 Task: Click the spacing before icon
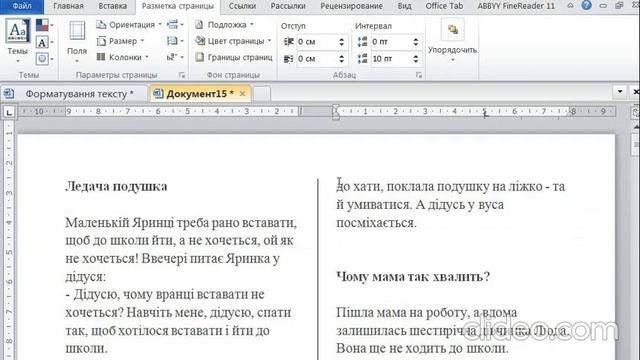coord(362,42)
